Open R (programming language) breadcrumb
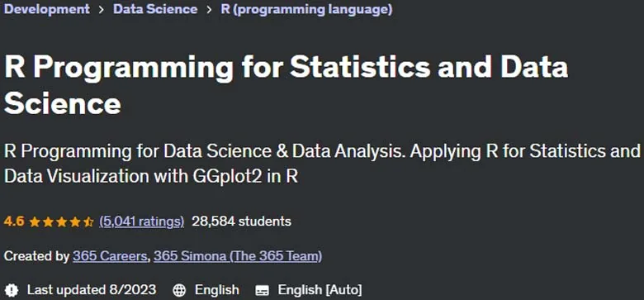This screenshot has width=644, height=300. (306, 9)
